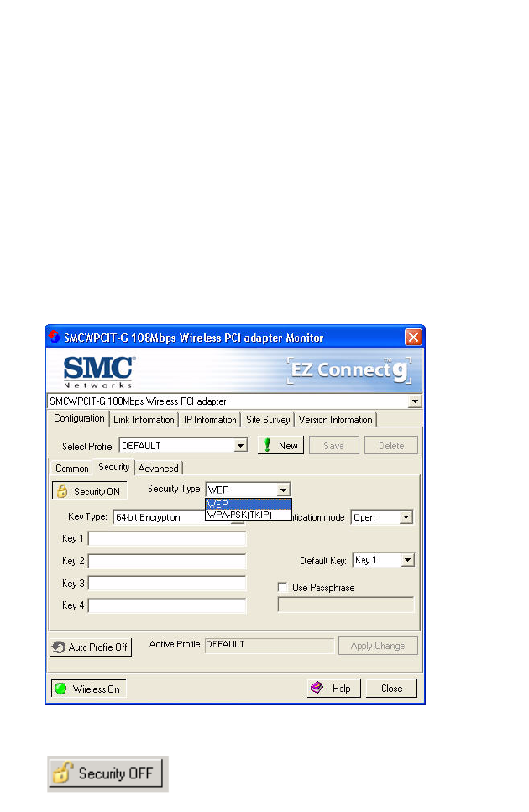Switch to the Version Information tab
The width and height of the screenshot is (529, 812).
pyautogui.click(x=335, y=420)
